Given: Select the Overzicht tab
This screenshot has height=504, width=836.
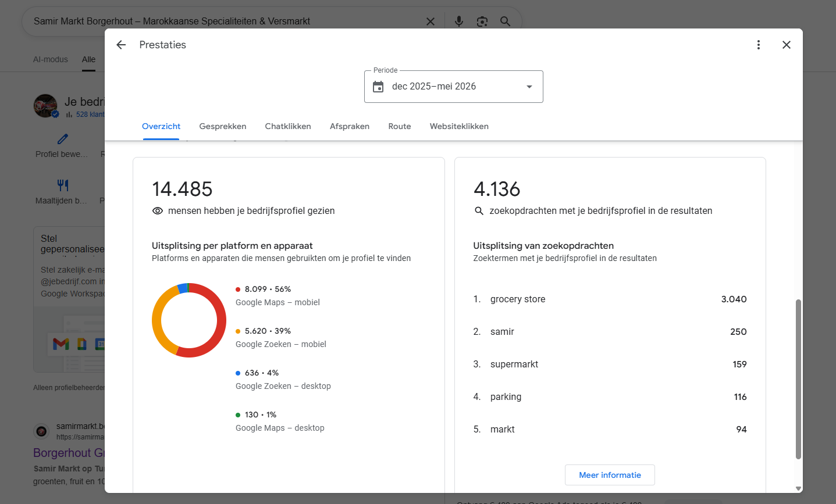Looking at the screenshot, I should click(161, 126).
